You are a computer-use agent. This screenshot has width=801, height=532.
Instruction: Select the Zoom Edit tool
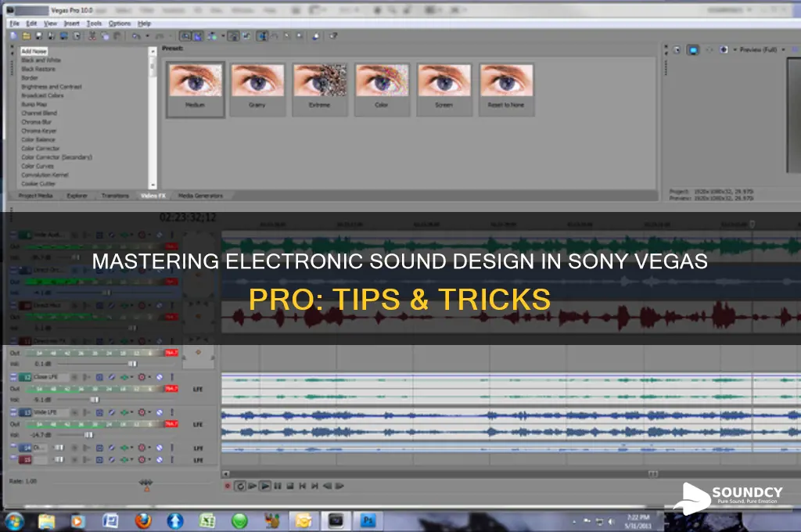[x=300, y=36]
